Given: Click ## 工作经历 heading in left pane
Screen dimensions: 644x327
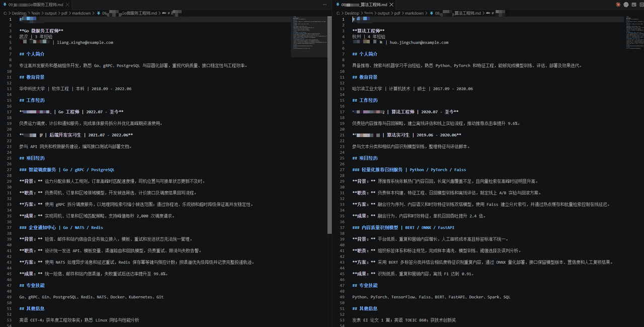Looking at the screenshot, I should (32, 100).
